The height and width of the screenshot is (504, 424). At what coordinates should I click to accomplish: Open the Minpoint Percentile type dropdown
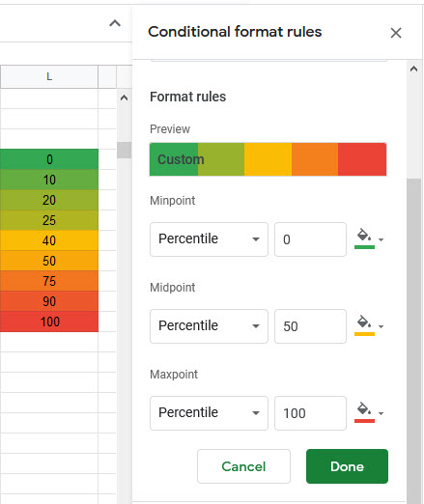(x=209, y=239)
